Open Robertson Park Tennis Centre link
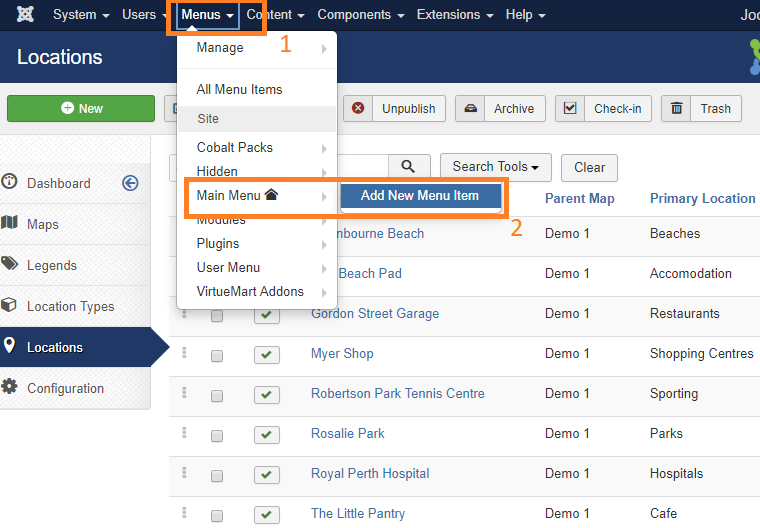Viewport: 760px width, 528px height. coord(398,393)
